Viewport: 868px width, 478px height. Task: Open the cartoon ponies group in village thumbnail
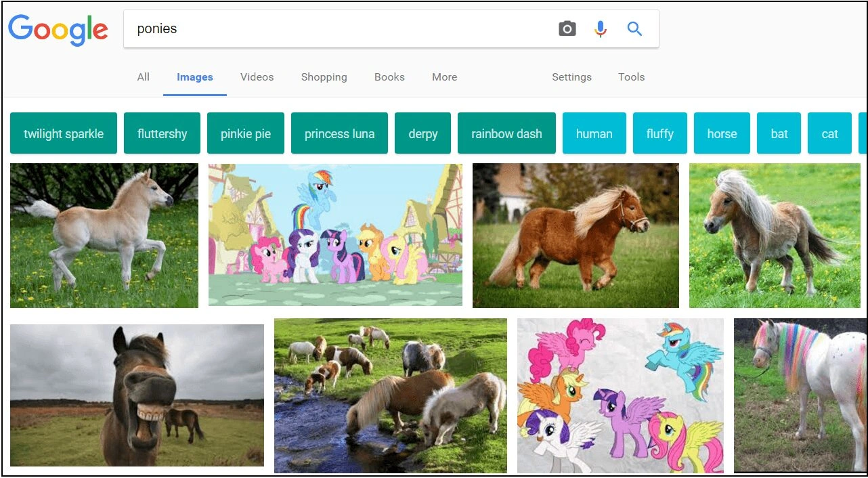click(x=335, y=235)
